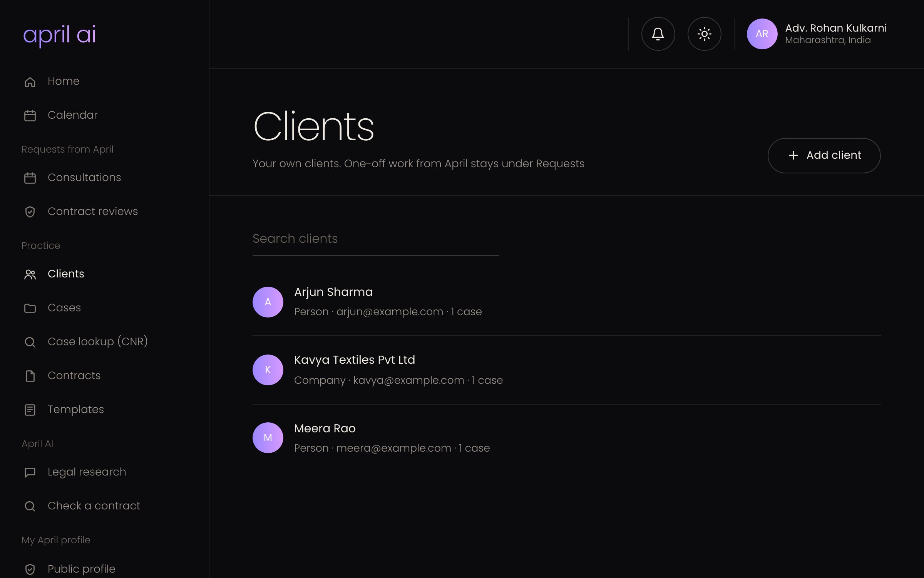Open Legal research
924x578 pixels.
pos(87,472)
